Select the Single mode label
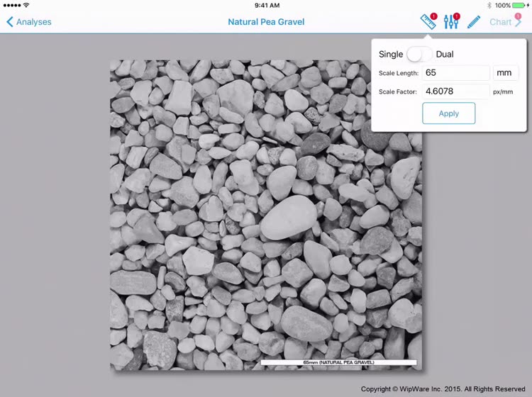The width and height of the screenshot is (532, 397). pyautogui.click(x=391, y=55)
